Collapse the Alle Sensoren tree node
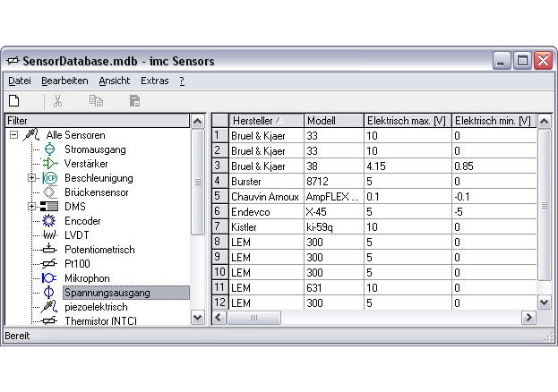Viewport: 558px width, 392px height. click(x=13, y=135)
